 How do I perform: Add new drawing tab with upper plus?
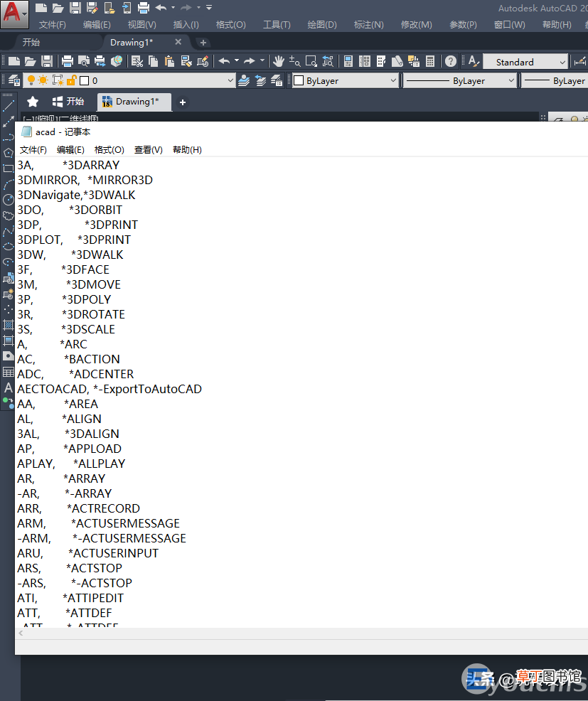click(x=203, y=43)
